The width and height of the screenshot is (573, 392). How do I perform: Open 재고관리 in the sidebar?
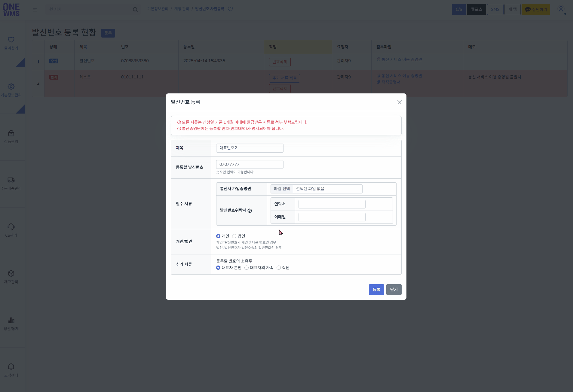[x=11, y=277]
